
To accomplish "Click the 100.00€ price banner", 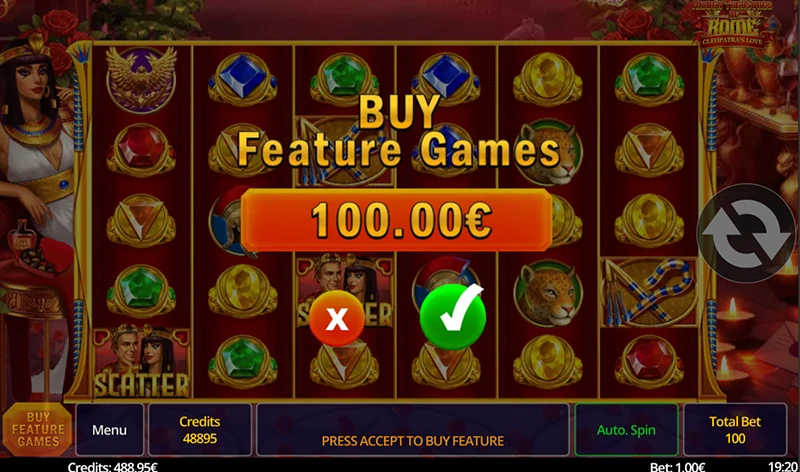I will (396, 220).
